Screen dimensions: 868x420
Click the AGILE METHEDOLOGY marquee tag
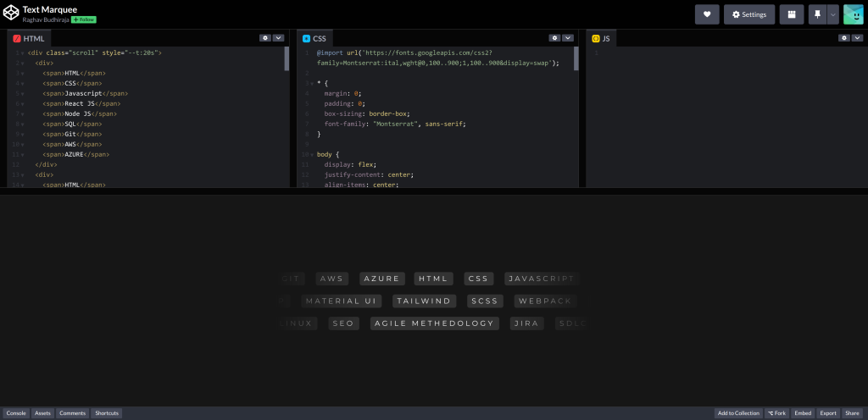435,323
